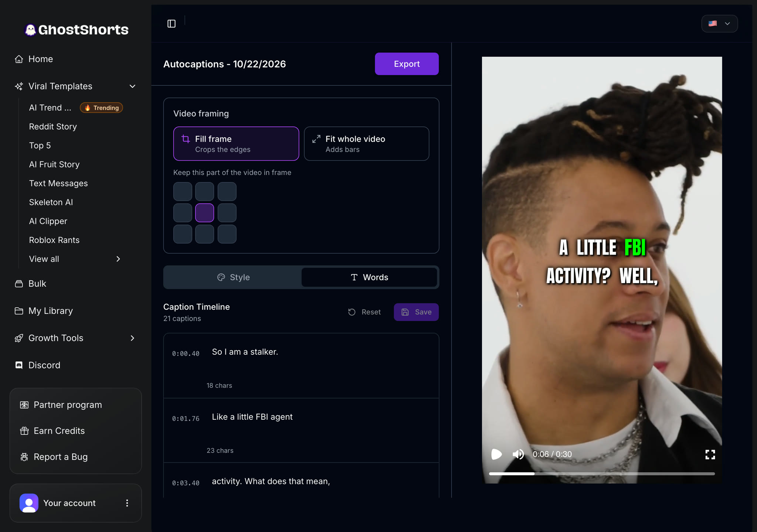This screenshot has height=532, width=757.
Task: Switch to the Style tab
Action: [x=233, y=277]
